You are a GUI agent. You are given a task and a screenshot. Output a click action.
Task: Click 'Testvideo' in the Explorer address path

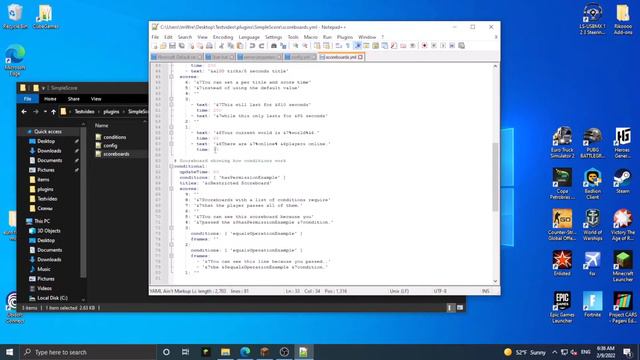click(84, 111)
